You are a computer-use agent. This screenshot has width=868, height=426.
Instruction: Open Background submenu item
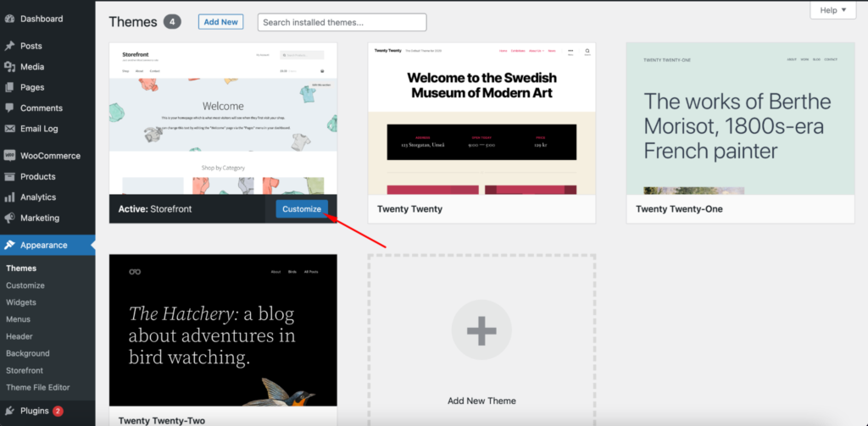point(28,353)
